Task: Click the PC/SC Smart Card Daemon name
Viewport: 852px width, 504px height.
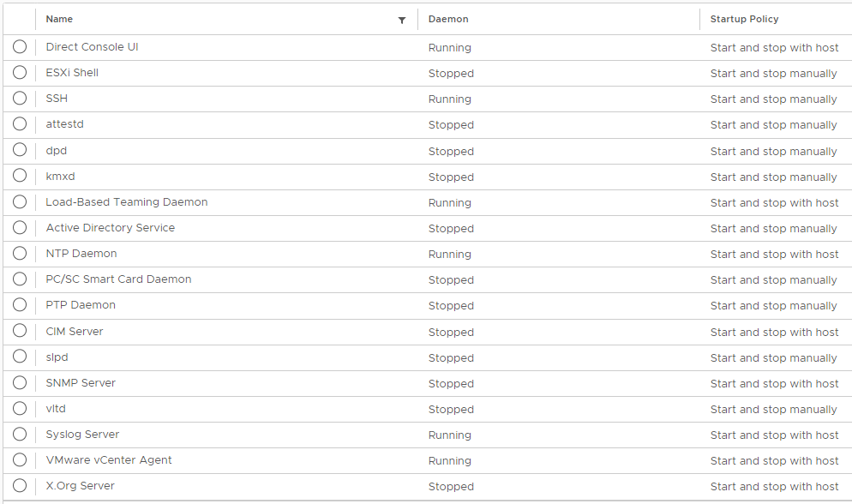Action: pos(118,279)
